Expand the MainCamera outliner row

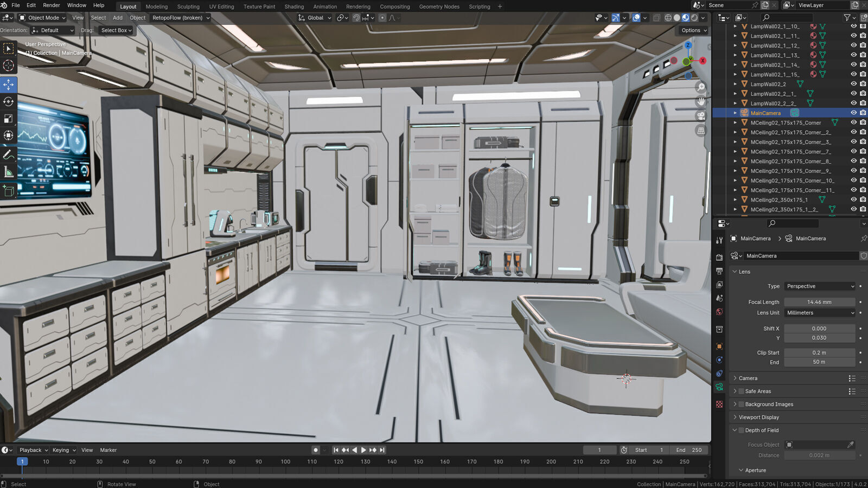[x=735, y=113]
